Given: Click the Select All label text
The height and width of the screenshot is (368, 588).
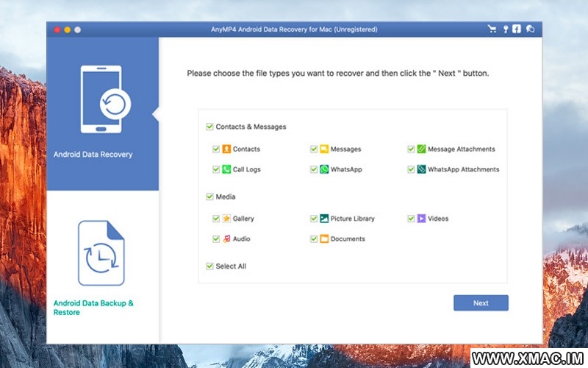Looking at the screenshot, I should coord(231,266).
